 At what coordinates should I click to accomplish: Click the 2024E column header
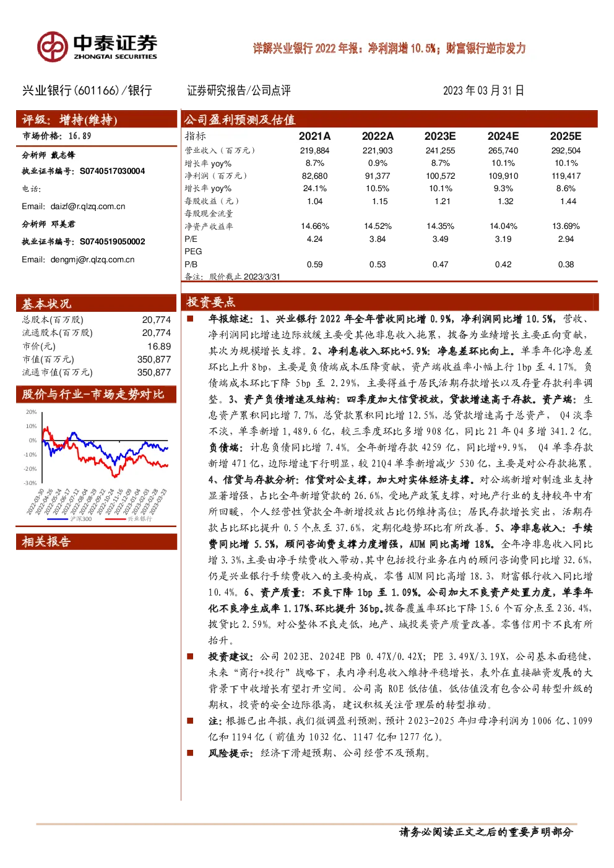coord(503,136)
